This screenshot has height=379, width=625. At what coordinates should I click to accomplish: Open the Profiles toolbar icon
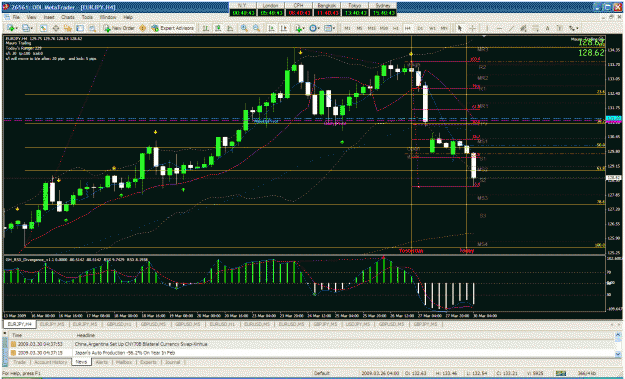26,28
